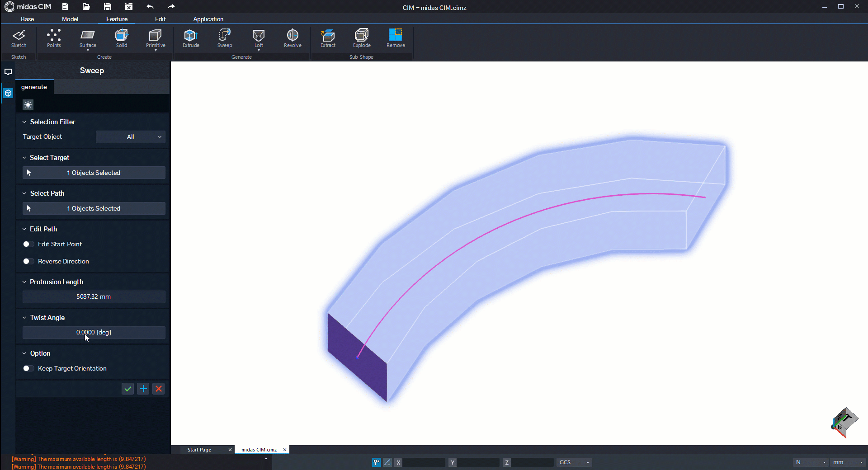Enable Keep Target Orientation switch
The width and height of the screenshot is (868, 470).
(x=28, y=368)
